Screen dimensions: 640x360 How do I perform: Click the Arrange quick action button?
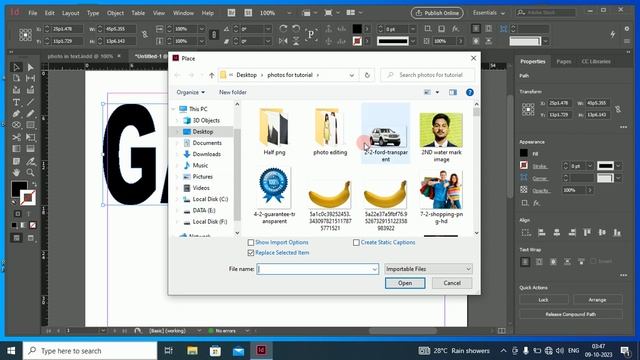click(598, 300)
